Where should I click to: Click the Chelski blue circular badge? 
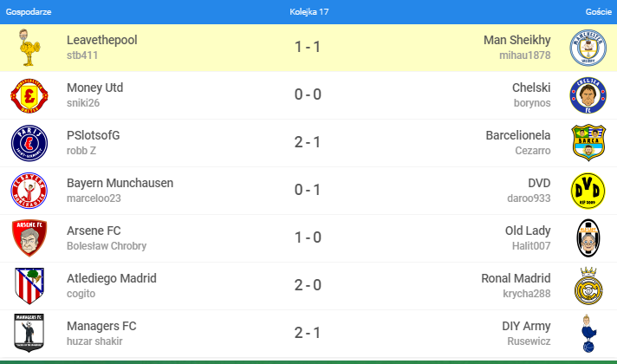coord(588,95)
